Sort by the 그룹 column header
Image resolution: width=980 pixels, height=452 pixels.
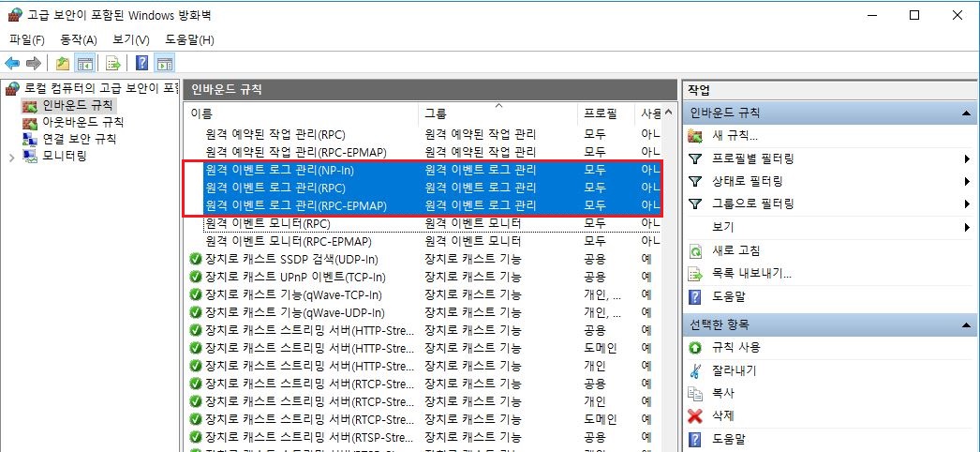498,113
